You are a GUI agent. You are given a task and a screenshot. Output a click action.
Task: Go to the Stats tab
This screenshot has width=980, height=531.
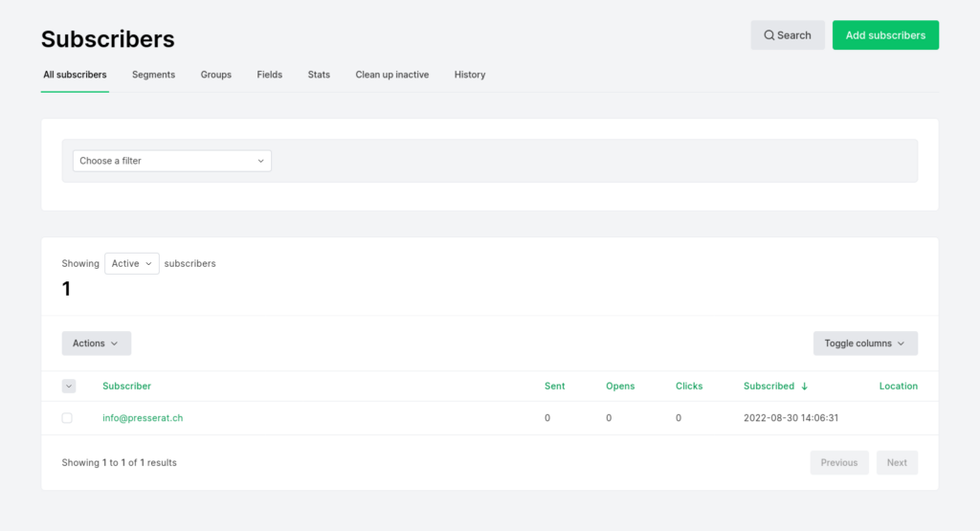[319, 75]
